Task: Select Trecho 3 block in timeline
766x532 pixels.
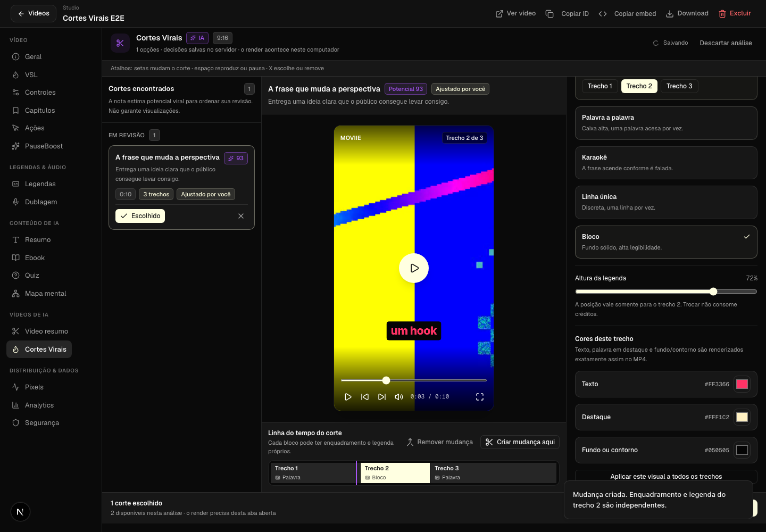Action: tap(493, 473)
